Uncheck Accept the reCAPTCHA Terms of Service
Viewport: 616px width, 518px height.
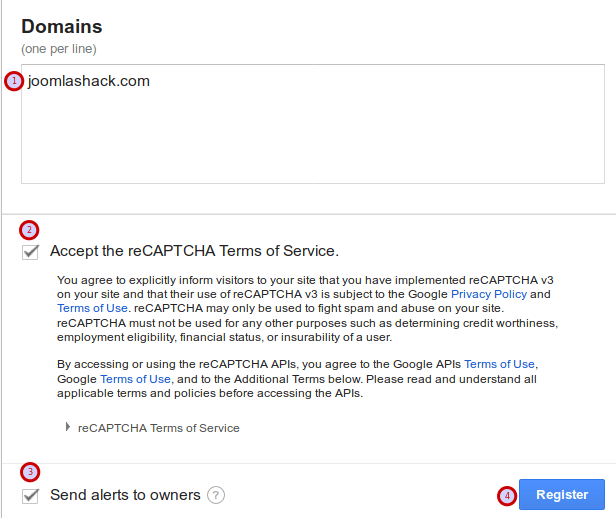[x=30, y=252]
